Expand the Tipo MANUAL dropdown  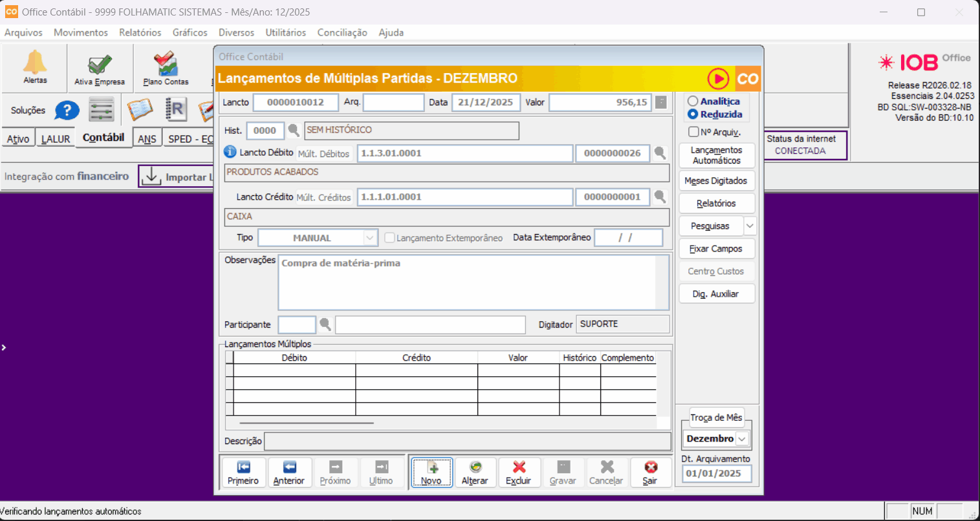click(369, 238)
